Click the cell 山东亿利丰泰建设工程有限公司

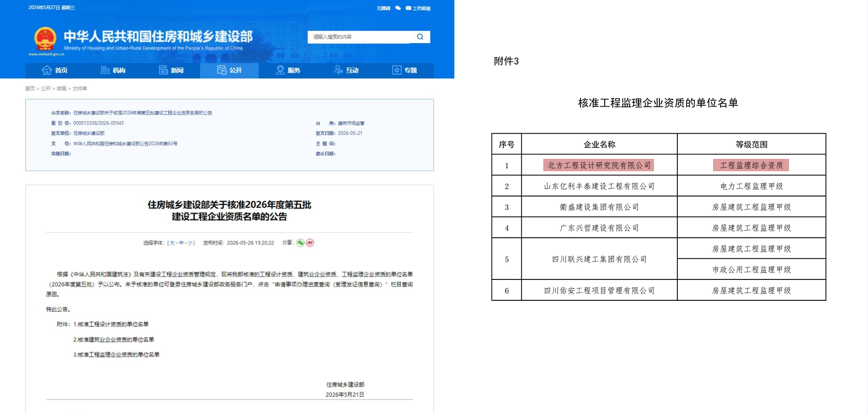coord(599,186)
